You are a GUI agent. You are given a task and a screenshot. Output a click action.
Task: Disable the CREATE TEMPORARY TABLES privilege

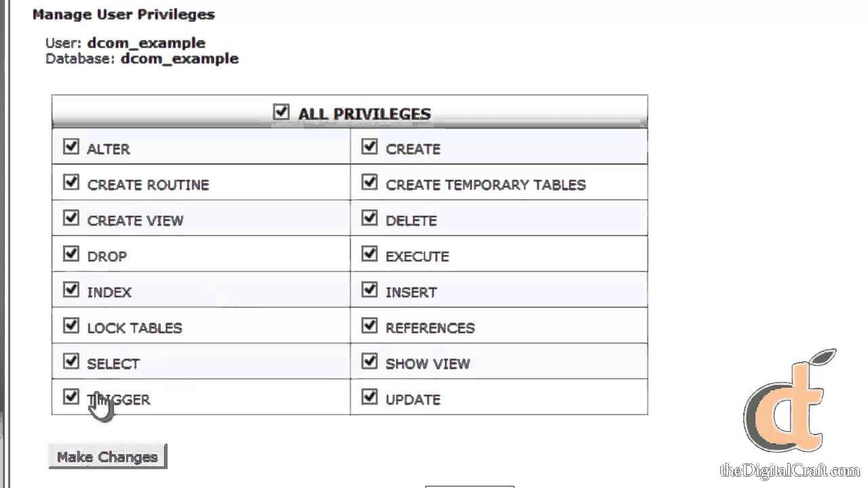370,182
